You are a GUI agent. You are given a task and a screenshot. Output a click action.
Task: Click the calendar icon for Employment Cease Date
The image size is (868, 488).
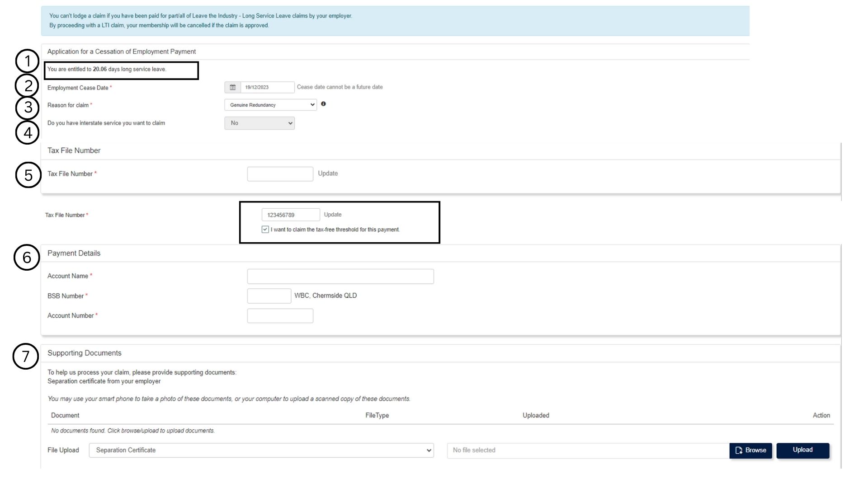coord(231,86)
